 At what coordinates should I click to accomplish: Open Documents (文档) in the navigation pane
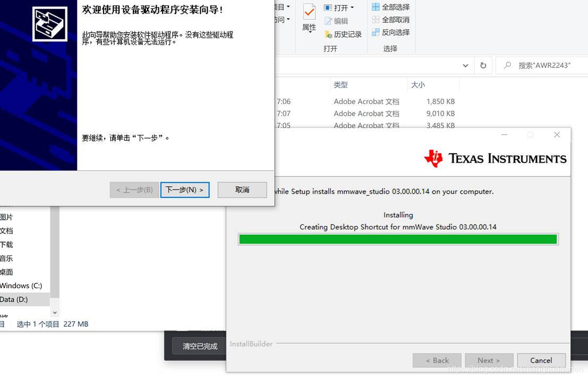coord(6,231)
